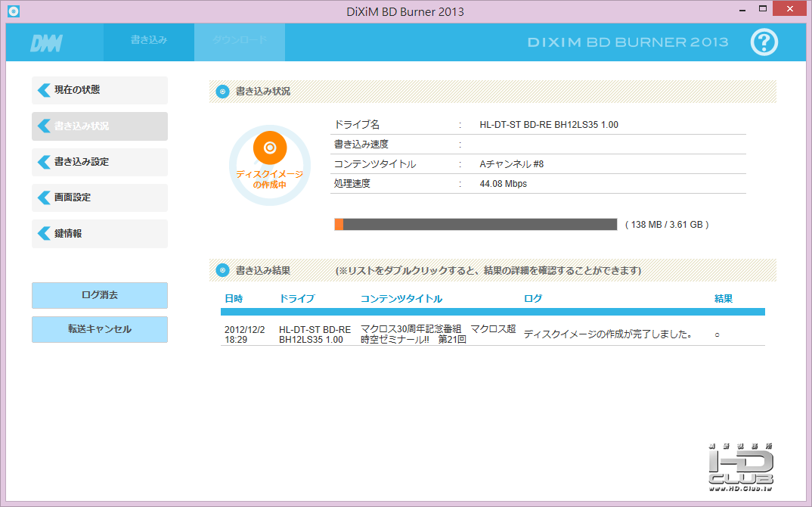
Task: Sort by the 日時 column header
Action: pos(234,299)
